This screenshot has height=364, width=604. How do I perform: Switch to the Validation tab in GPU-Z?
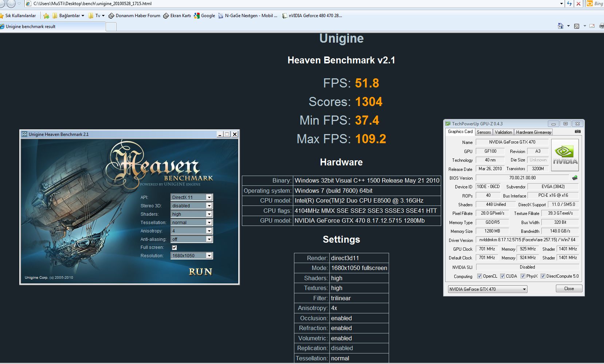pos(503,132)
